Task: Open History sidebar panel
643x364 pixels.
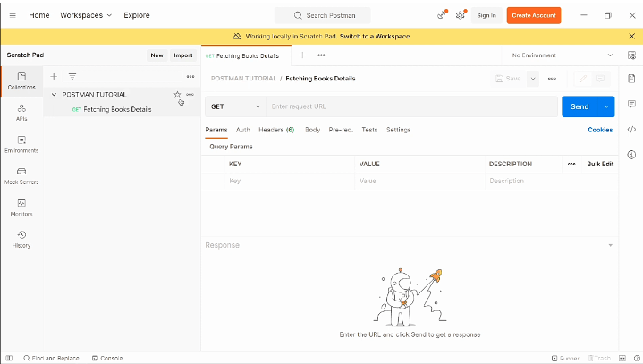Action: tap(21, 239)
